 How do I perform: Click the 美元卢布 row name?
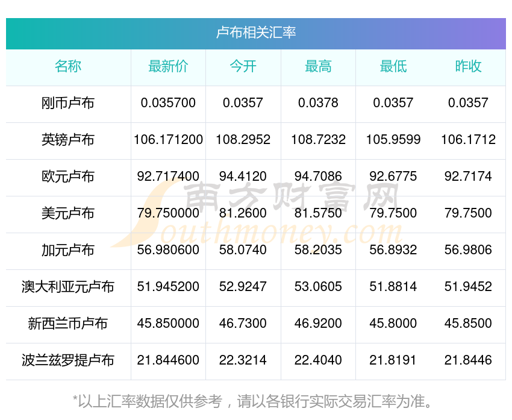click(68, 213)
